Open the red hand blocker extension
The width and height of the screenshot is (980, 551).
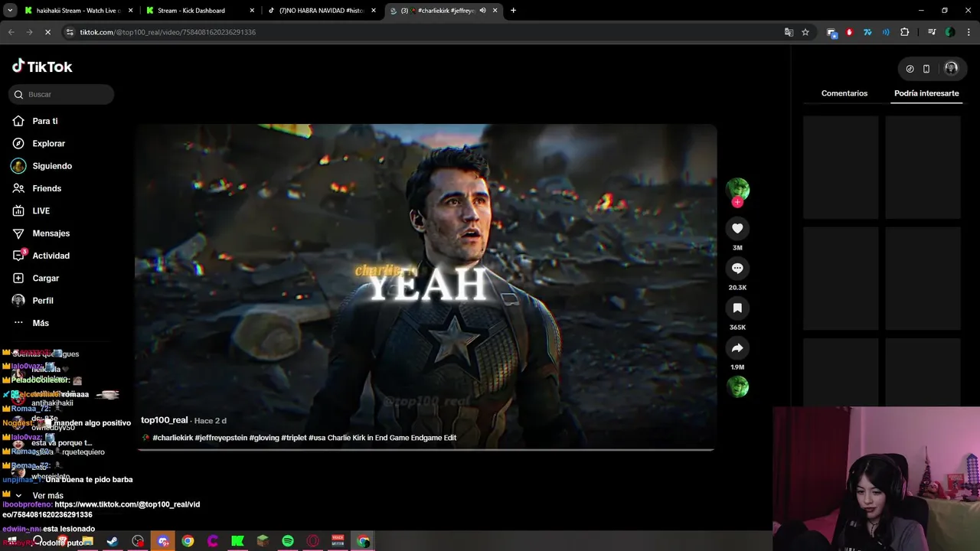tap(849, 32)
